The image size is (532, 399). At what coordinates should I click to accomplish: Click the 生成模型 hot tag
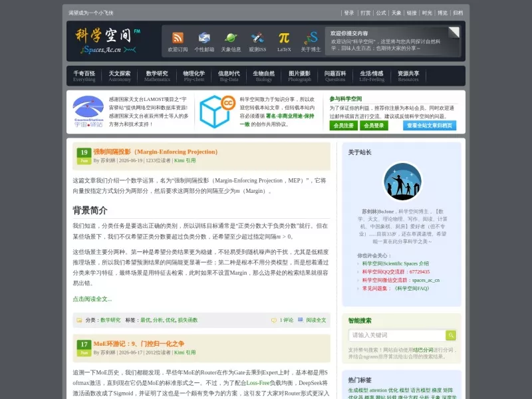click(358, 390)
